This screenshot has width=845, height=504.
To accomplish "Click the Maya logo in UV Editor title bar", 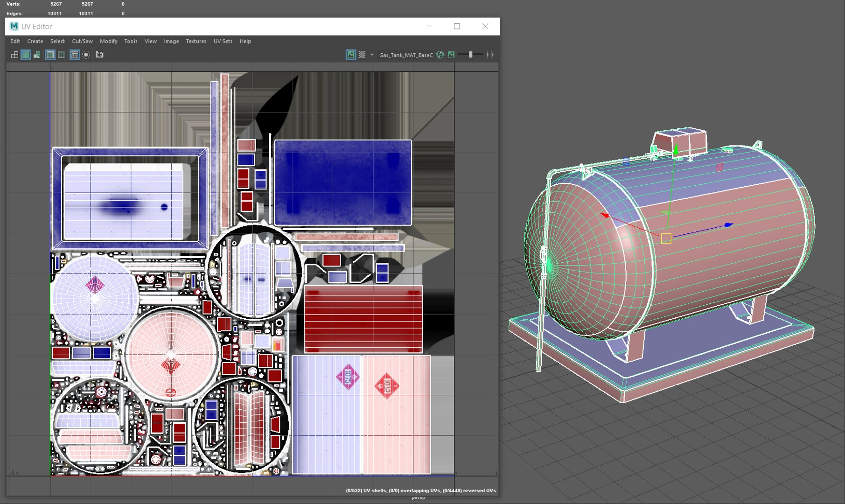I will 14,26.
